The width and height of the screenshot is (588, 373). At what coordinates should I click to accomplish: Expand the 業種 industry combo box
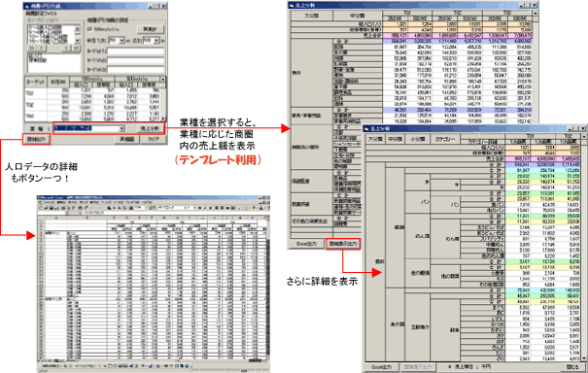click(x=89, y=128)
